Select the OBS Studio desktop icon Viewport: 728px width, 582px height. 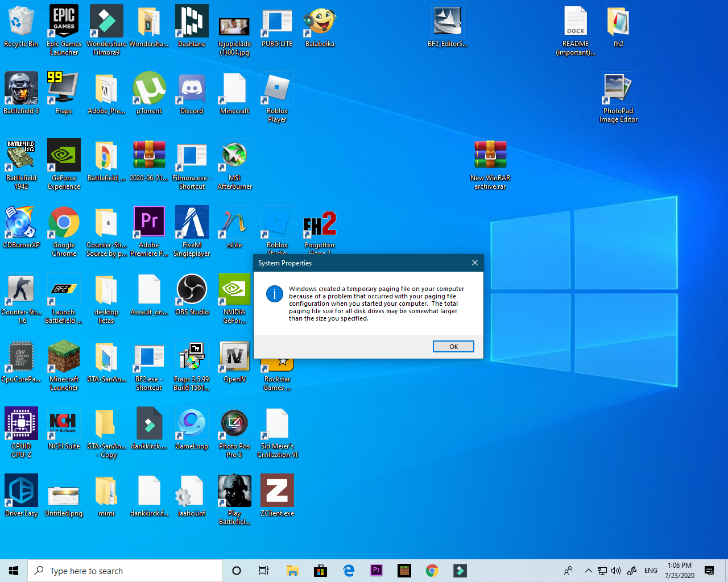tap(192, 295)
